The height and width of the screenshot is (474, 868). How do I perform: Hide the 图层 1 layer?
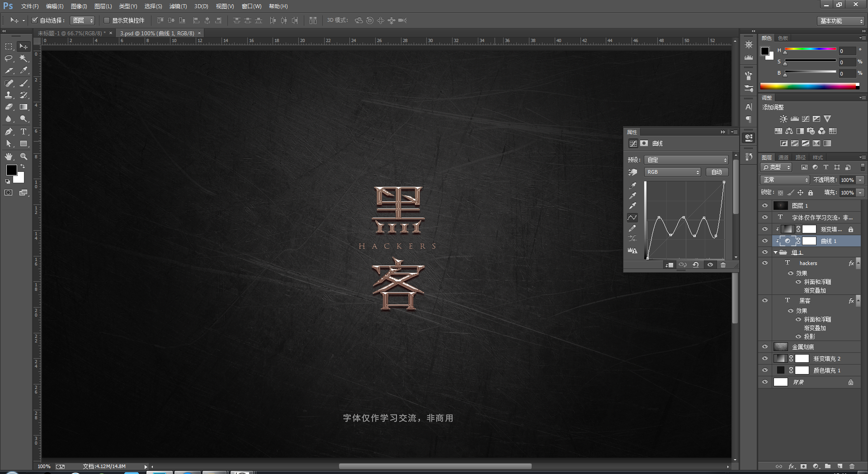click(x=765, y=206)
